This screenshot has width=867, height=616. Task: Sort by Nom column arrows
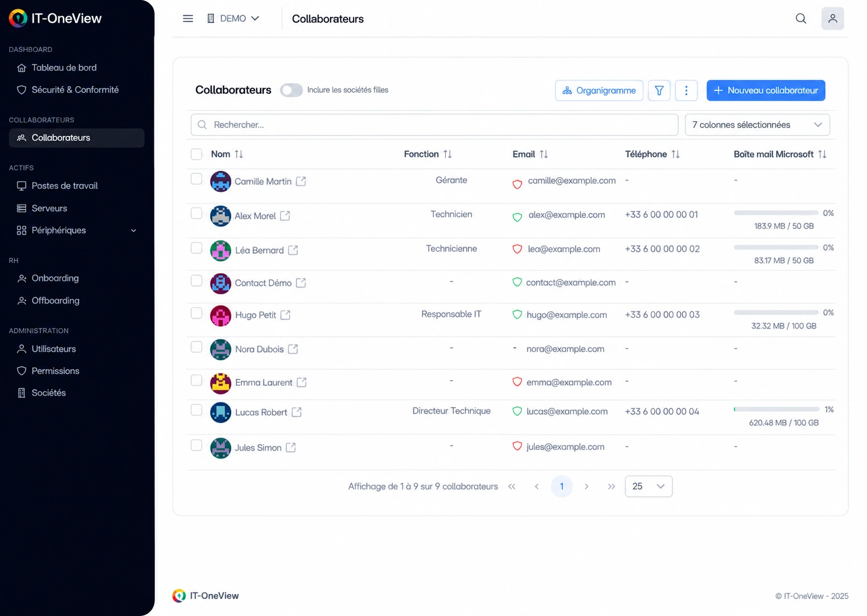pos(239,154)
